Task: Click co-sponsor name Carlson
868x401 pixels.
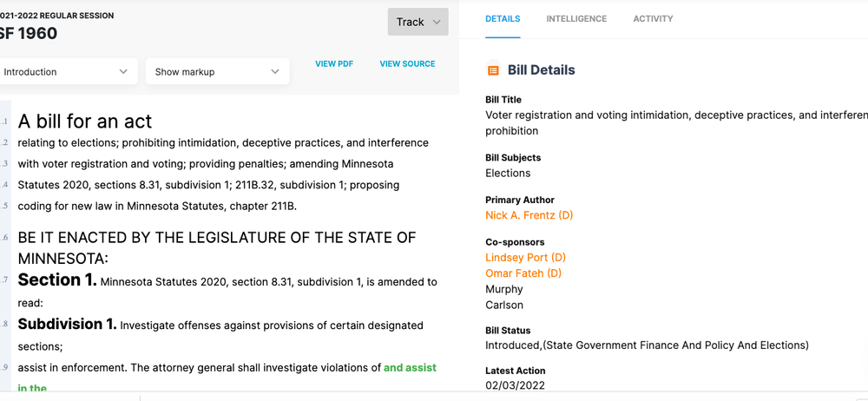Action: click(x=504, y=305)
